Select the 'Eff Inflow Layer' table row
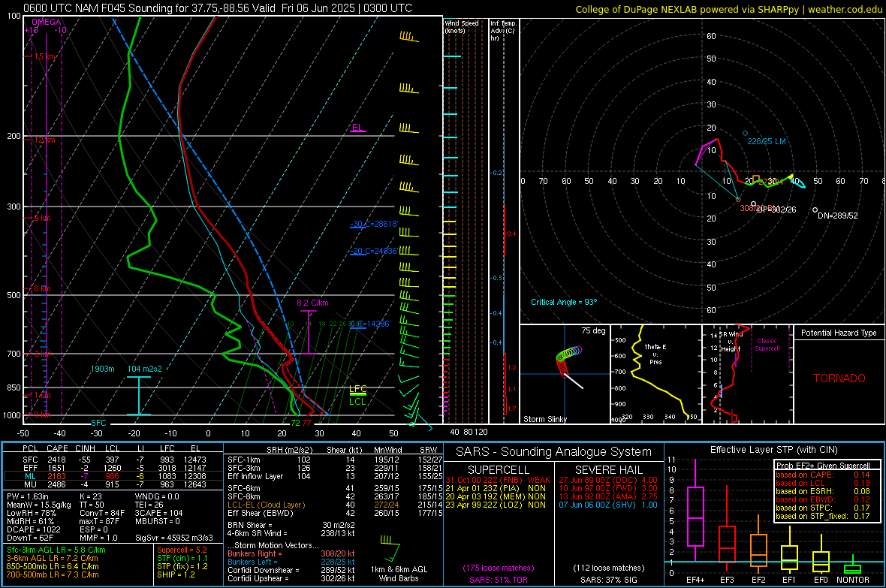 coord(335,476)
